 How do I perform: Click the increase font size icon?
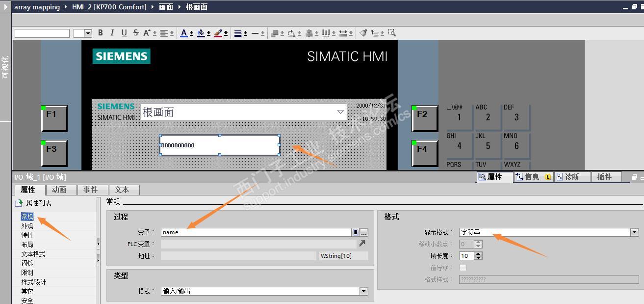pos(147,33)
